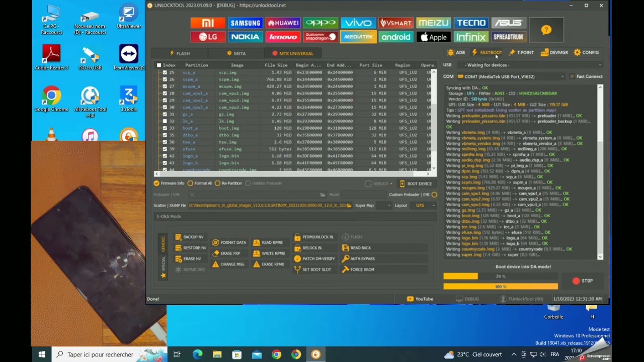Switch to the META tab

[x=236, y=53]
